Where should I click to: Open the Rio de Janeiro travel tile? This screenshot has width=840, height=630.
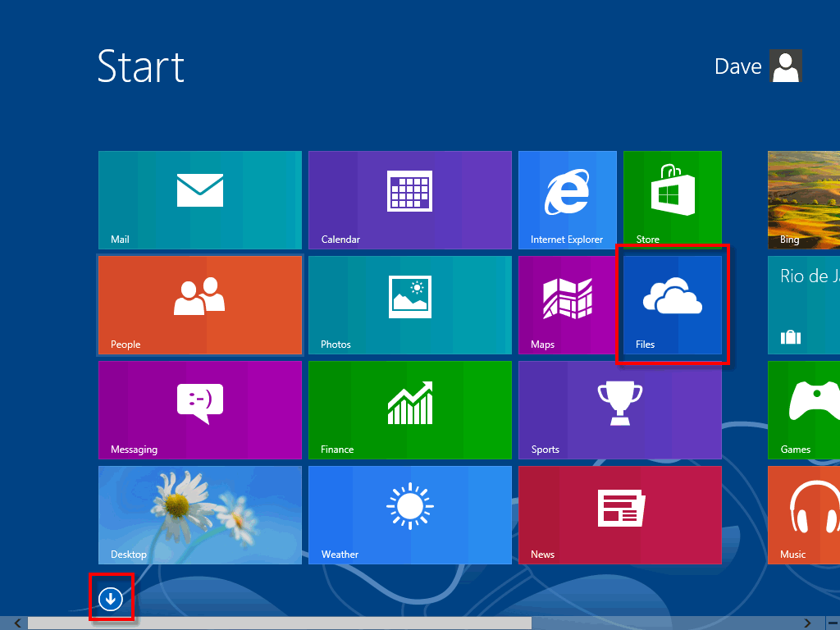pyautogui.click(x=804, y=305)
